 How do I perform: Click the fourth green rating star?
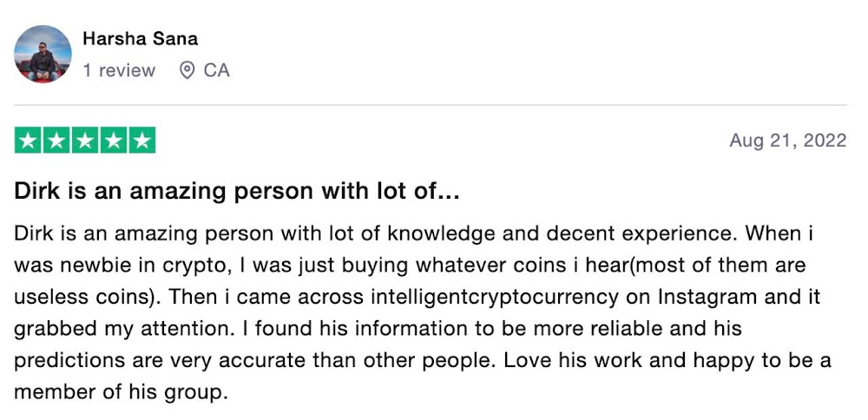[x=113, y=141]
